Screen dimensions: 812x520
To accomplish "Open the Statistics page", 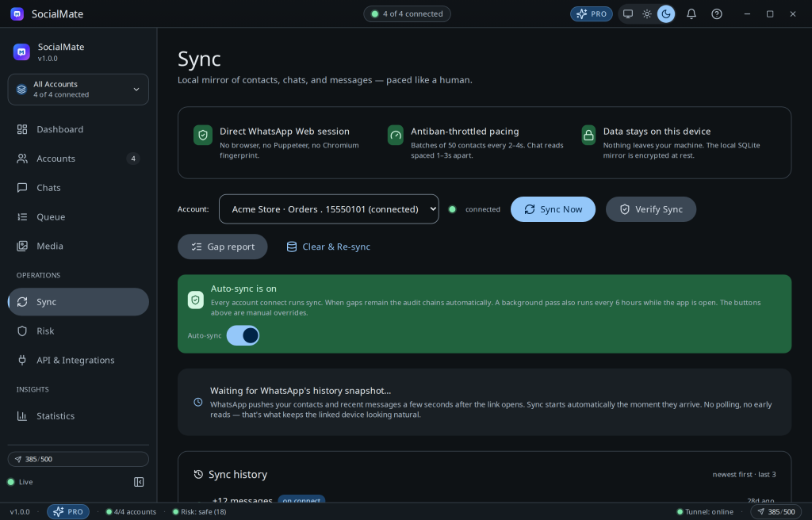I will tap(79, 416).
